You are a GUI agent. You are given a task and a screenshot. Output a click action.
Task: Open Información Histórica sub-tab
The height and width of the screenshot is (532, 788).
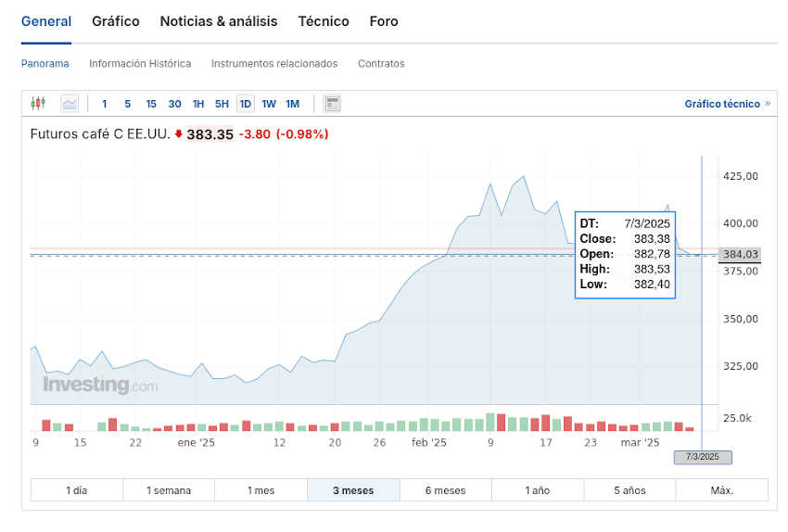coord(140,64)
